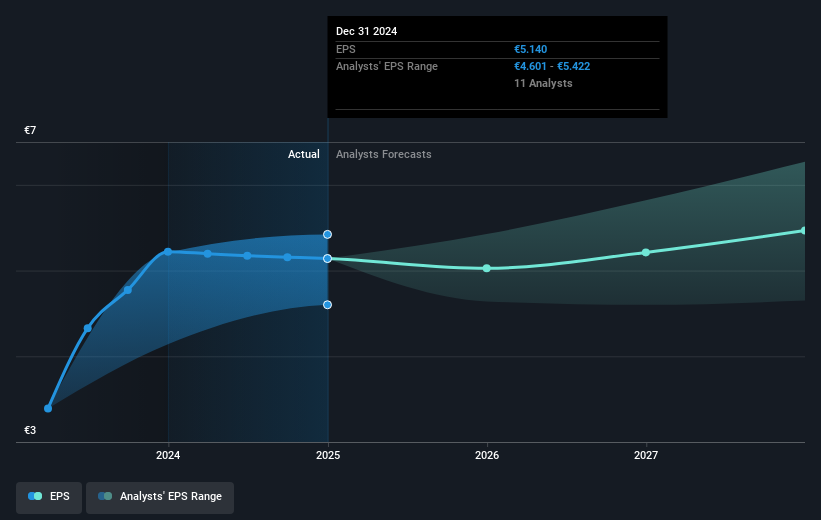
Task: Click the lower analyst range marker at 2025
Action: point(327,305)
